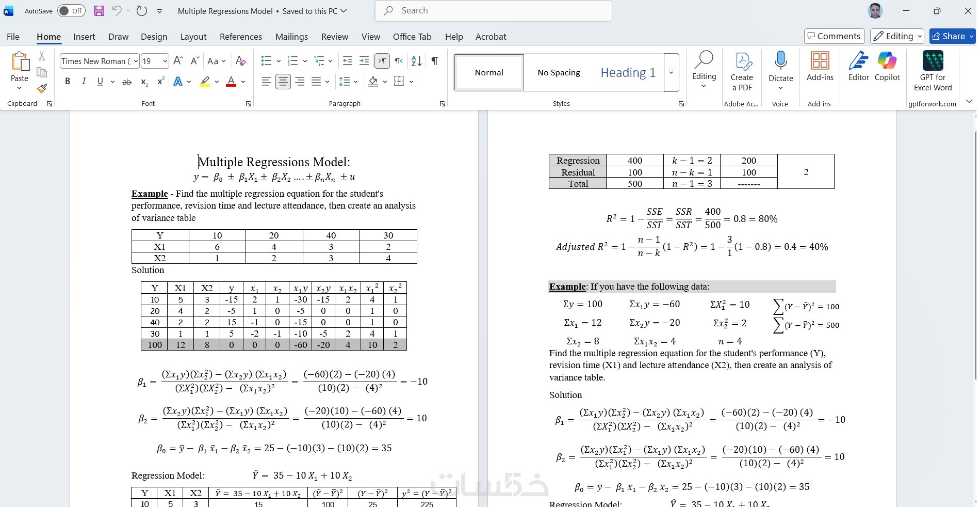The width and height of the screenshot is (980, 507).
Task: Expand the bullet list options
Action: (x=279, y=61)
